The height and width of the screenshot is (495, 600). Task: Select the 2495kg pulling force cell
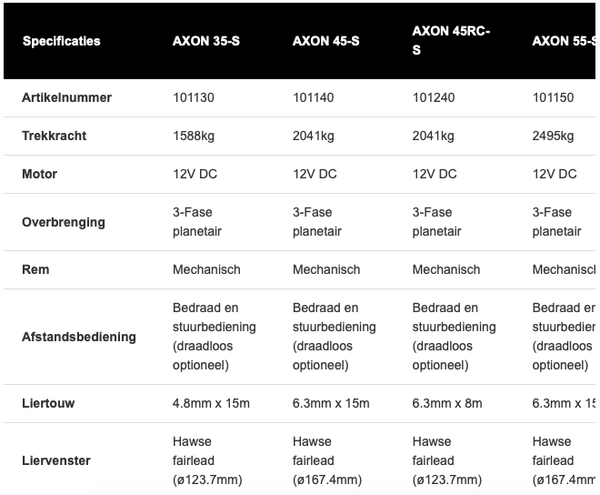554,136
